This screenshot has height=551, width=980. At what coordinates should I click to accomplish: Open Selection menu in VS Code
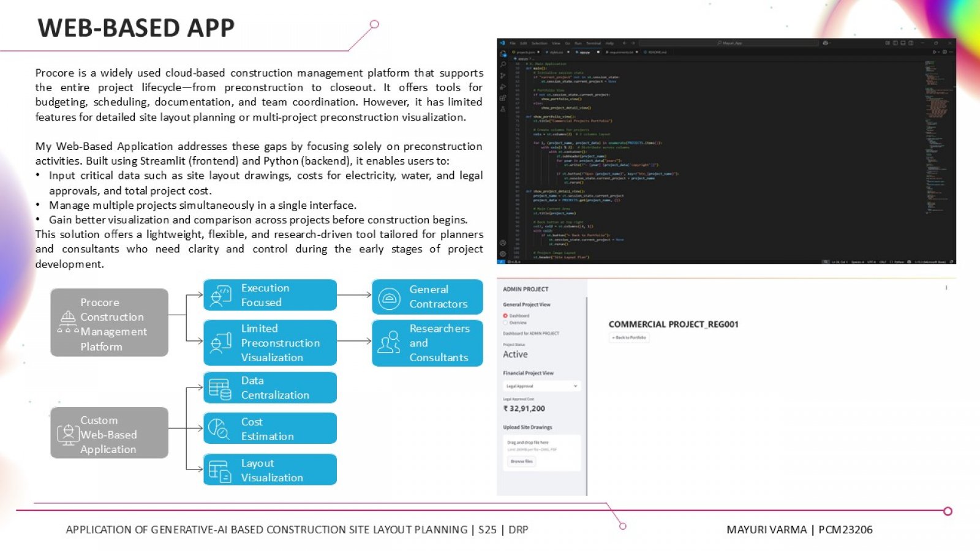[x=540, y=43]
